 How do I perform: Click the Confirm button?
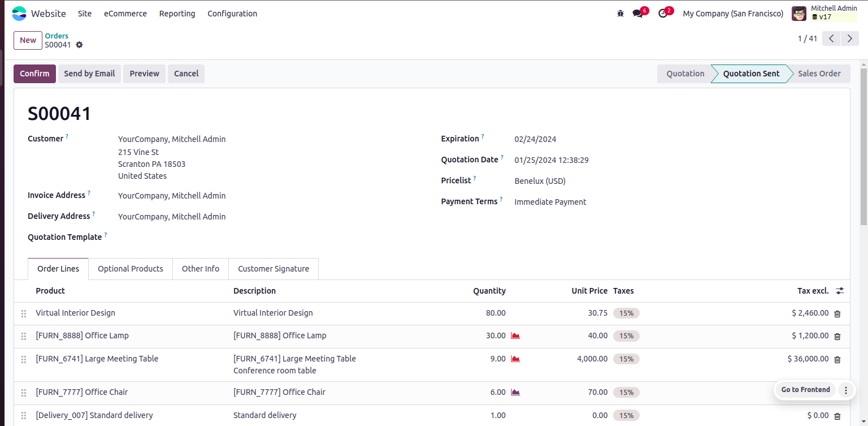click(35, 74)
